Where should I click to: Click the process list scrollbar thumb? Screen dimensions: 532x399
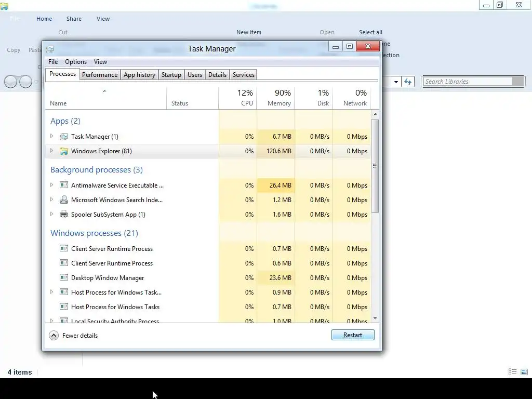375,166
